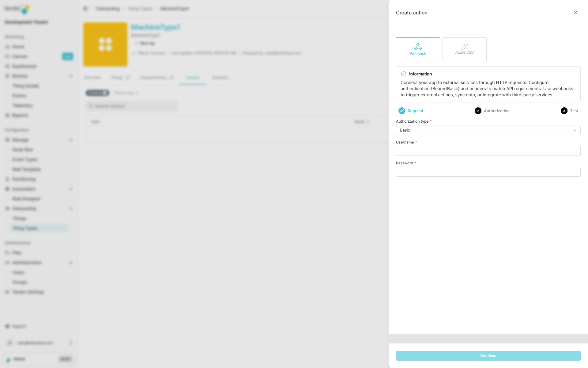Image resolution: width=588 pixels, height=368 pixels.
Task: Close the Create action panel
Action: [x=575, y=13]
